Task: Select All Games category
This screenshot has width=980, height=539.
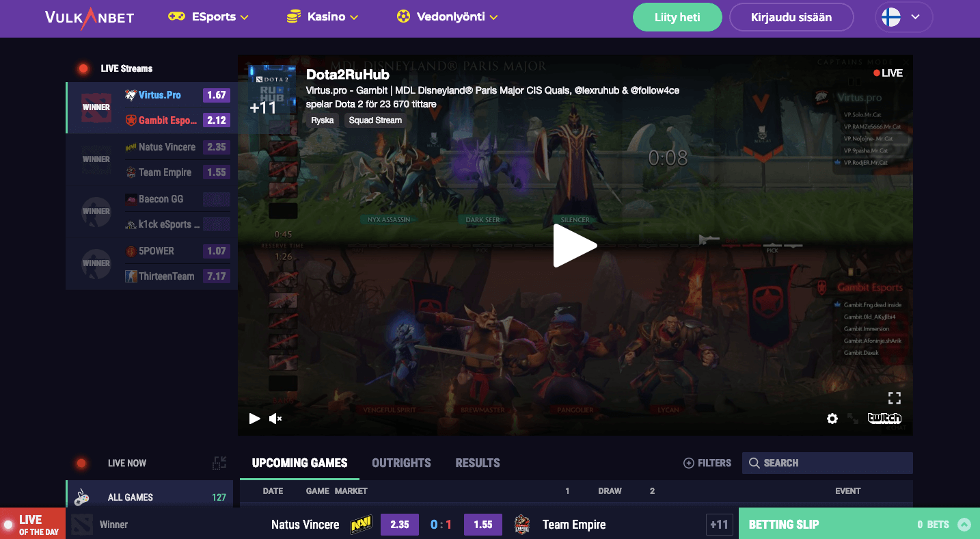Action: 149,497
